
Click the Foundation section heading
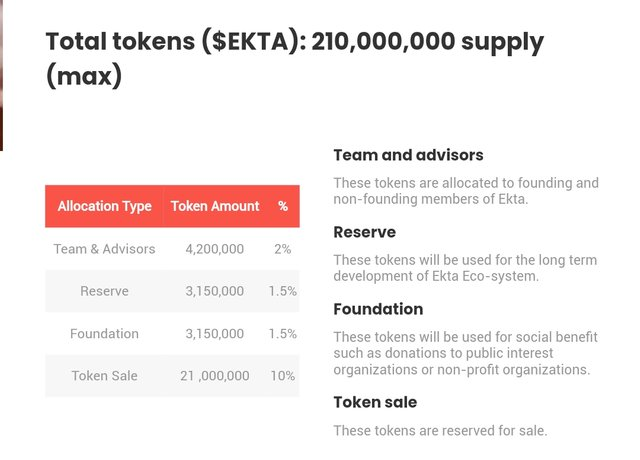[x=378, y=309]
